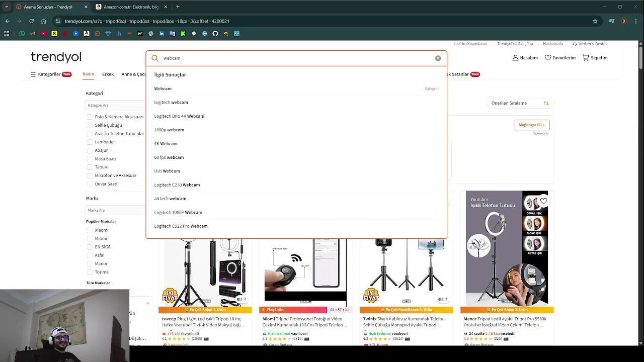Image resolution: width=644 pixels, height=362 pixels.
Task: Open the Google Translate bookmark icon
Action: [173, 34]
